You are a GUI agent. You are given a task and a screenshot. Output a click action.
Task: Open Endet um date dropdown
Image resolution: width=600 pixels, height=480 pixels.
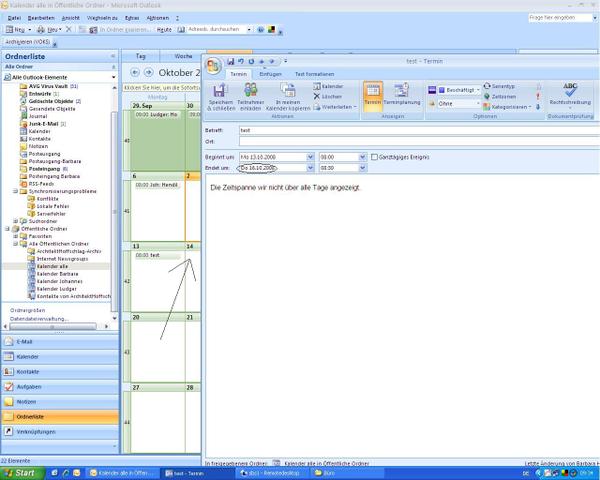(310, 168)
